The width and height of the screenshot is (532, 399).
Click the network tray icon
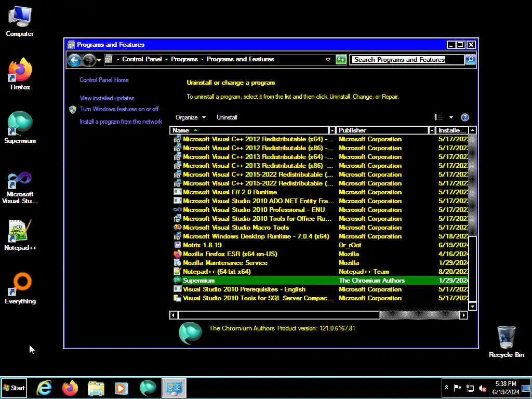pyautogui.click(x=470, y=388)
